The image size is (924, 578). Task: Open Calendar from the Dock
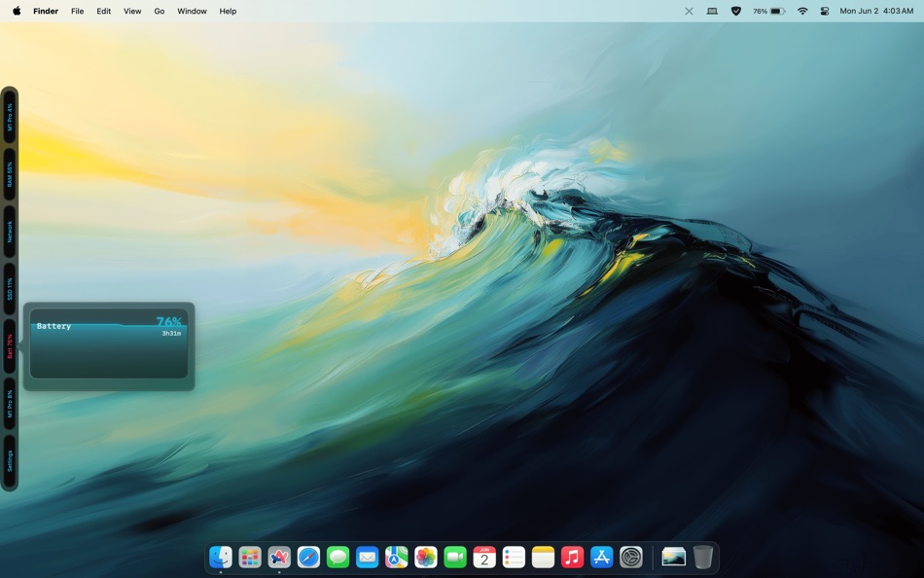(x=484, y=557)
